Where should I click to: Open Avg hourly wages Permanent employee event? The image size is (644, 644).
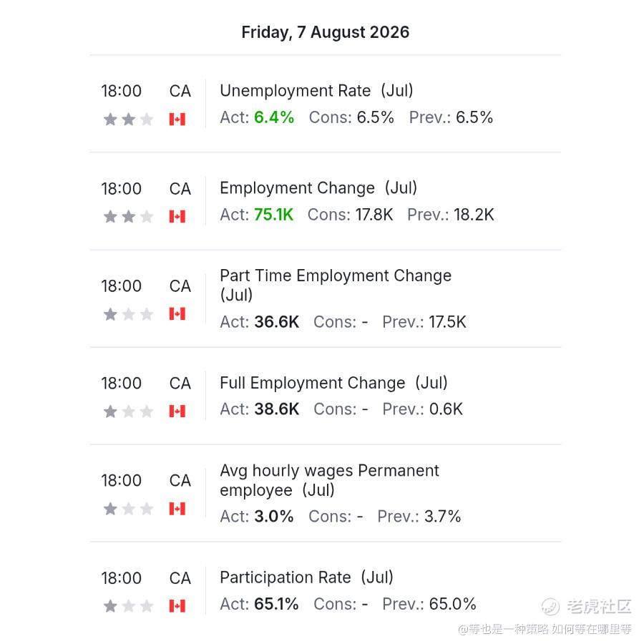329,480
